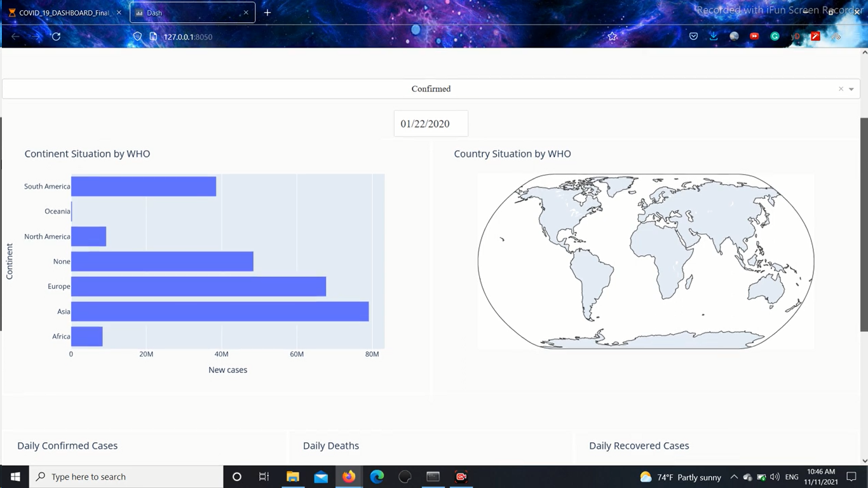Show hidden icons in system tray

(733, 477)
